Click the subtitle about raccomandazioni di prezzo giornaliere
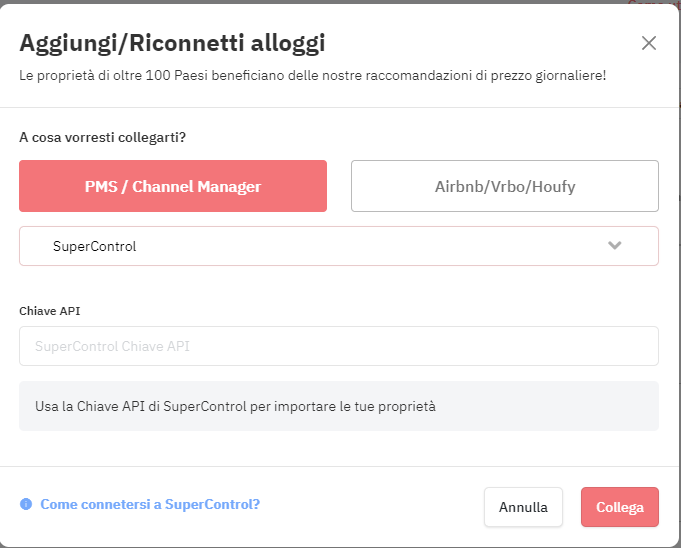Screen dimensions: 681x548 click(x=312, y=75)
